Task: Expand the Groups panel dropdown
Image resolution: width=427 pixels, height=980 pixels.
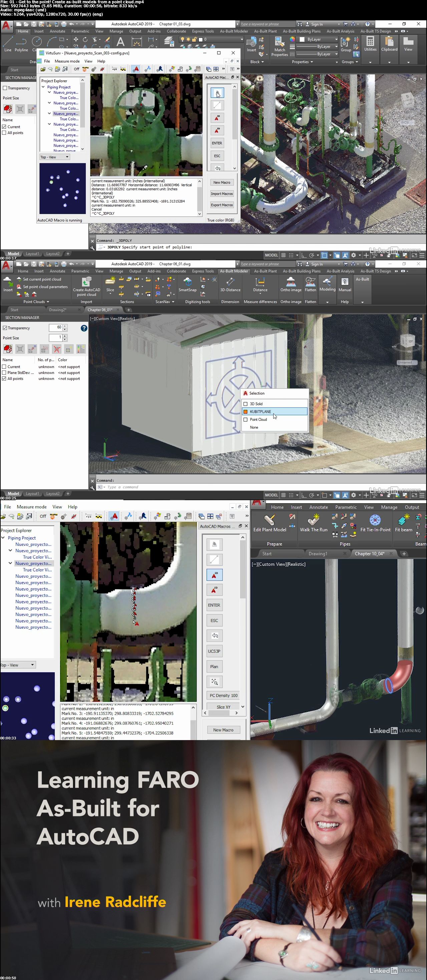Action: pos(350,62)
